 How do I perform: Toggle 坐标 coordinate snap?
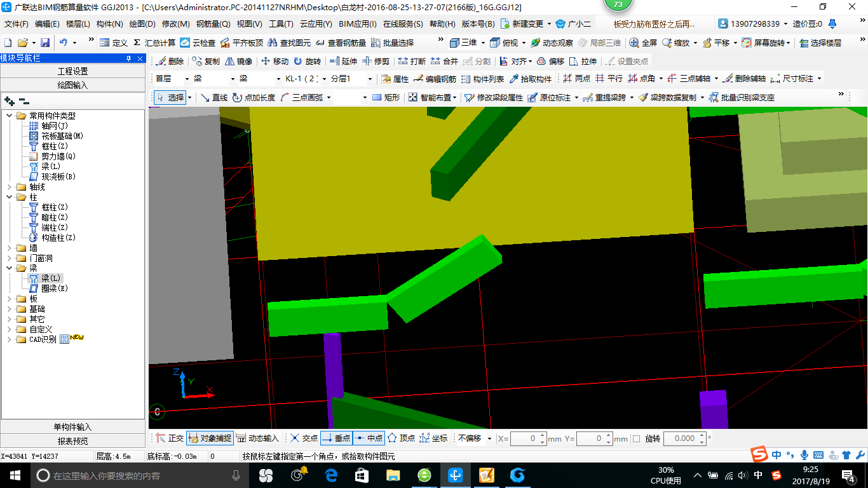pos(433,438)
